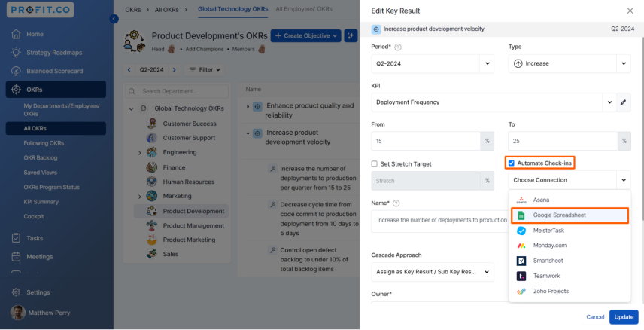Click the Zoho Projects connection icon

[521, 292]
